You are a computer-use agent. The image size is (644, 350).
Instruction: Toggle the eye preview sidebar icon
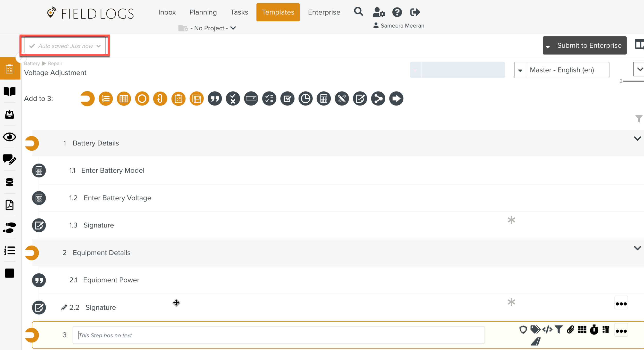[10, 137]
